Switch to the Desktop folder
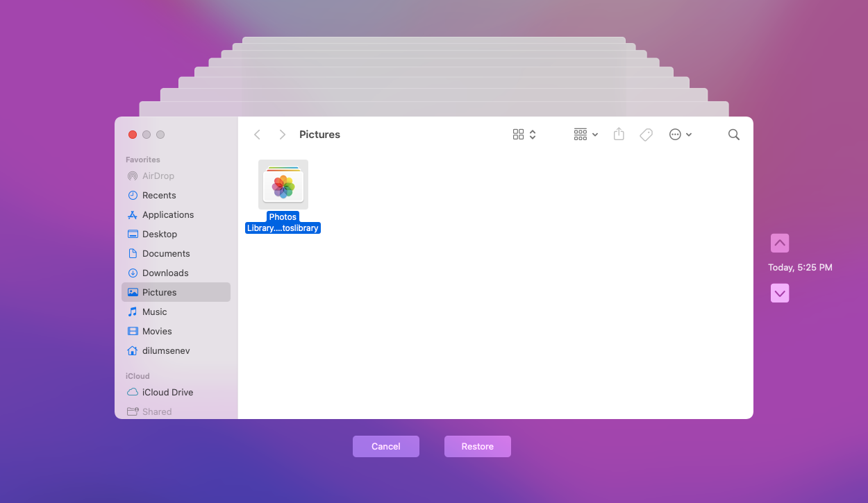Screen dimensions: 868x503 point(159,234)
